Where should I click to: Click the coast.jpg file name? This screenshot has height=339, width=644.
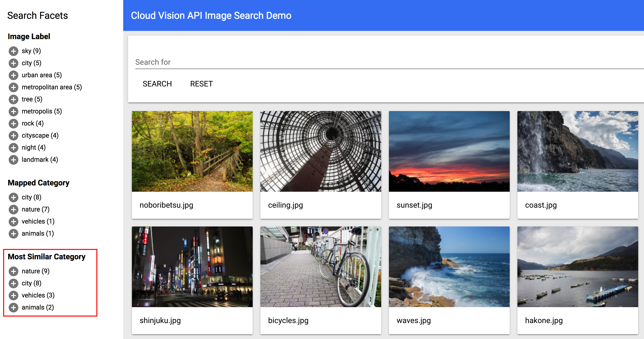tap(541, 205)
